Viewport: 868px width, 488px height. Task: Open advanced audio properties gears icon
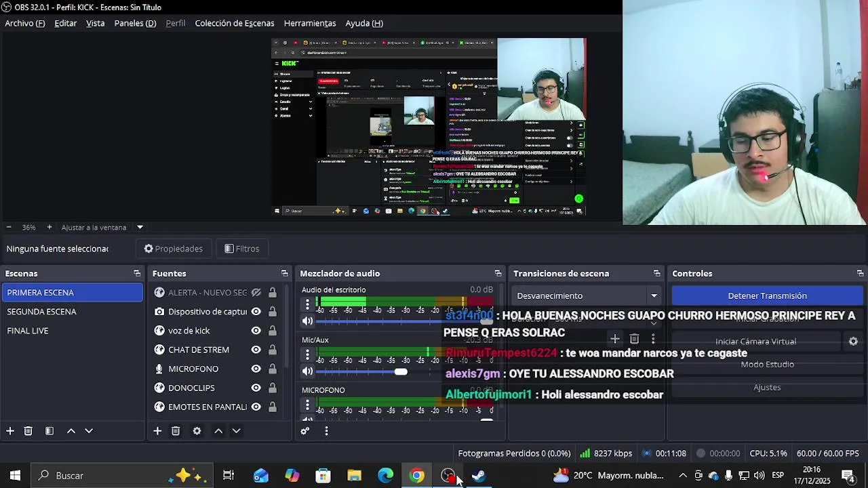[x=305, y=431]
